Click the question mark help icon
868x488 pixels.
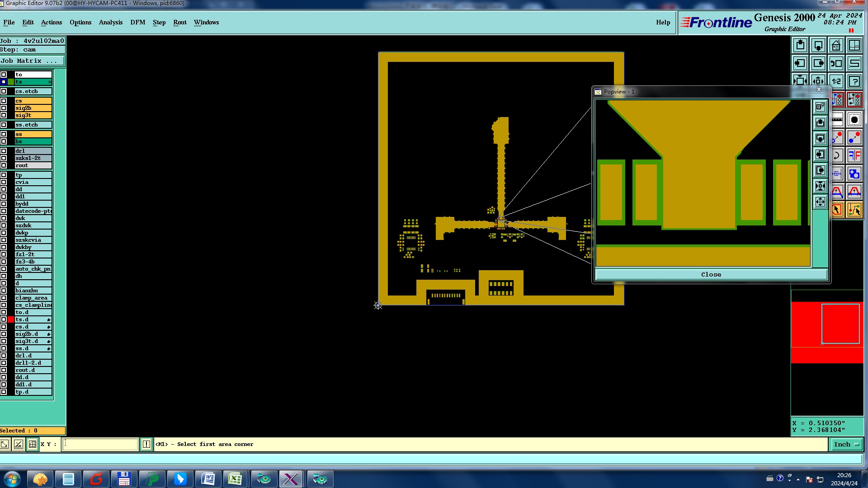tap(854, 81)
